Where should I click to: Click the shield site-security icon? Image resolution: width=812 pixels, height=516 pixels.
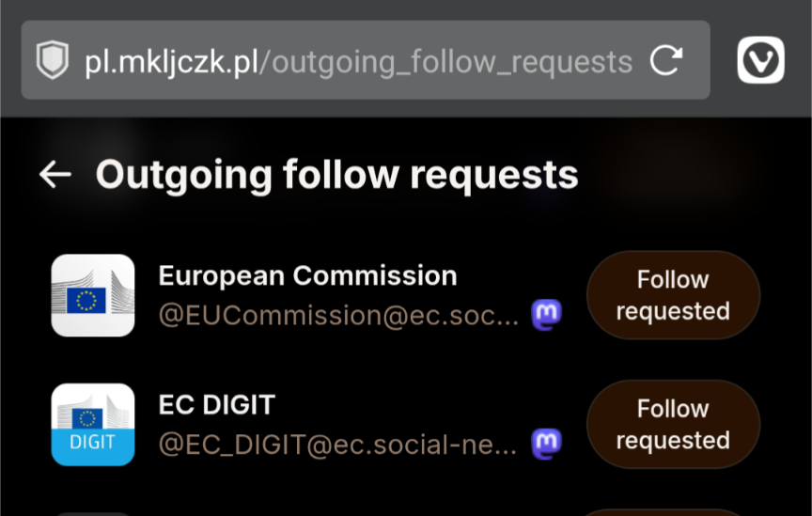(x=53, y=61)
